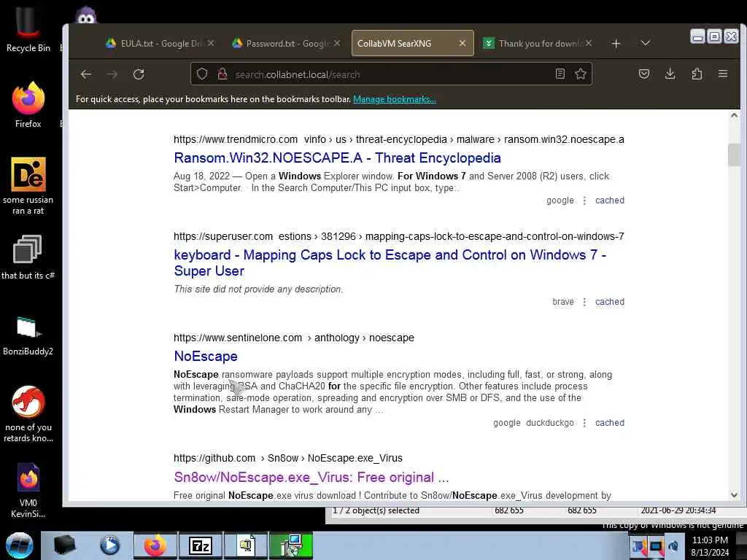Expand options dots beside Trend Micro cached
The width and height of the screenshot is (747, 560).
click(x=584, y=201)
